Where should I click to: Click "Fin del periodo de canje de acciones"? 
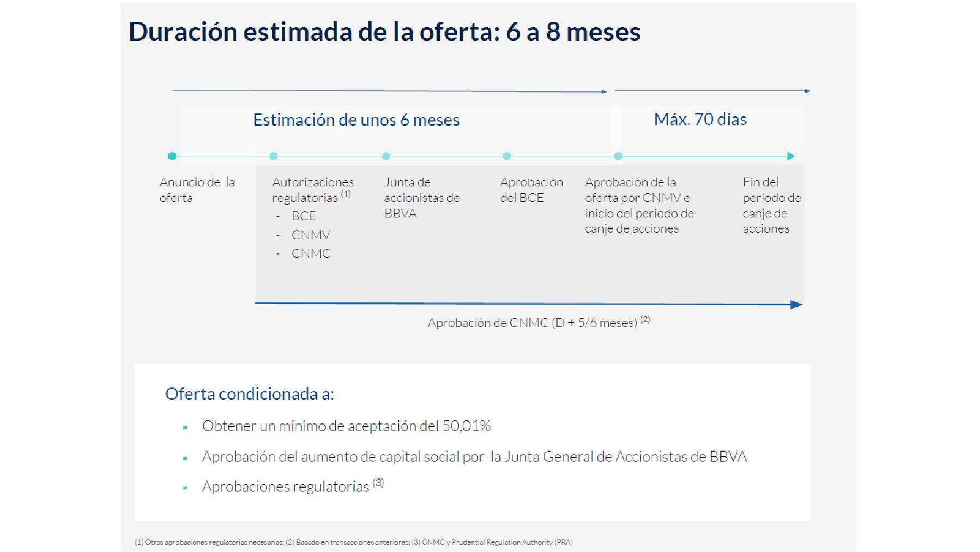[772, 205]
